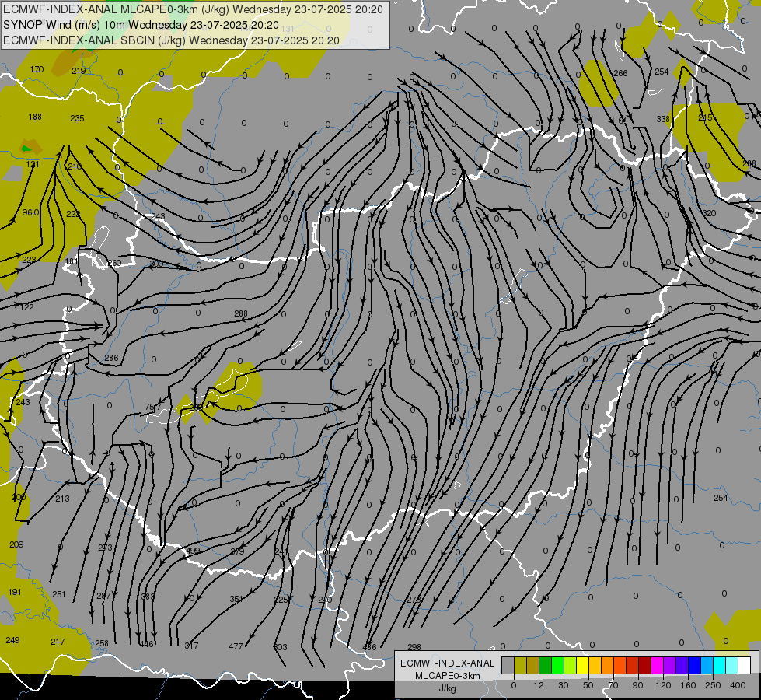Click the map value 757
The height and width of the screenshot is (700, 761).
tap(152, 407)
